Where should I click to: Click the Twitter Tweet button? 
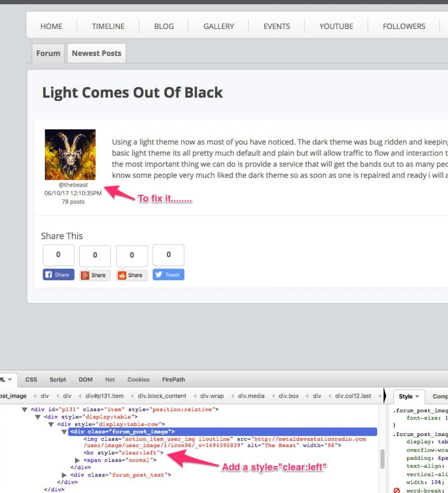(x=168, y=275)
